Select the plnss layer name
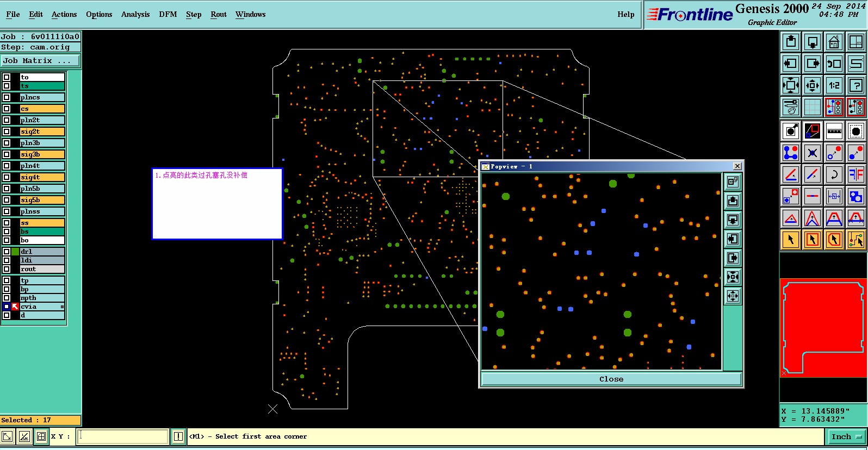The height and width of the screenshot is (450, 868). tap(42, 211)
